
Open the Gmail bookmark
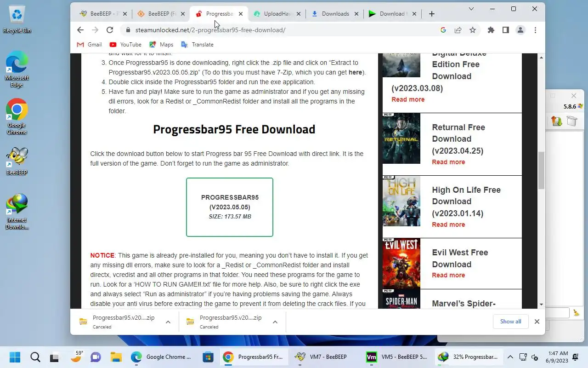pos(89,45)
